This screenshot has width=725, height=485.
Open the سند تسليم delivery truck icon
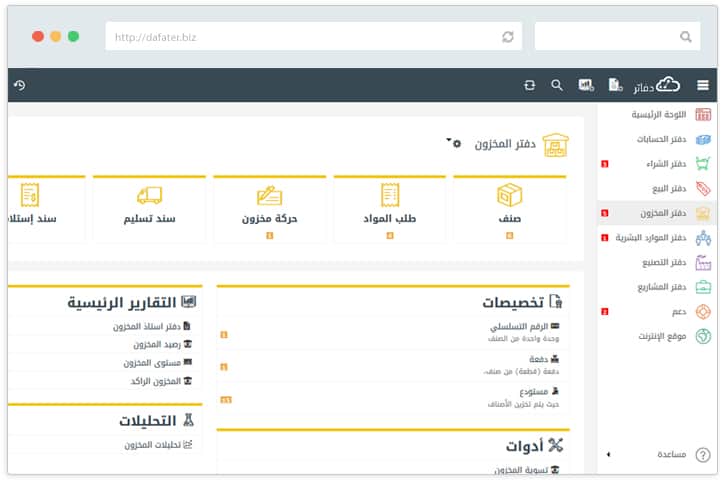tap(149, 195)
